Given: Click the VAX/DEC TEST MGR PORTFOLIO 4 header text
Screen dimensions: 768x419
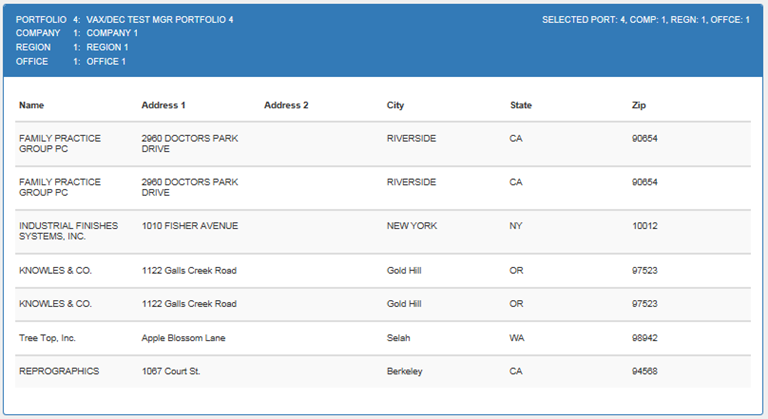Looking at the screenshot, I should pyautogui.click(x=160, y=20).
